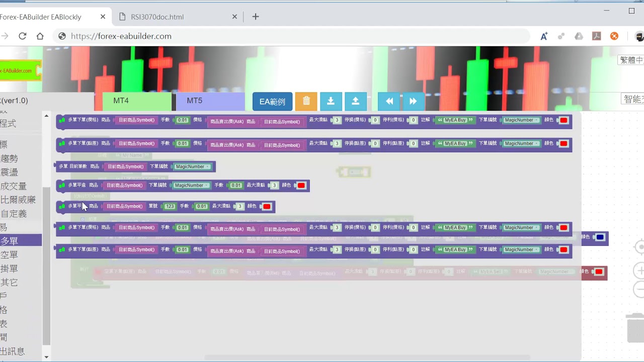Screen dimensions: 644x362
Task: Click the ver1.0 version label
Action: click(15, 101)
